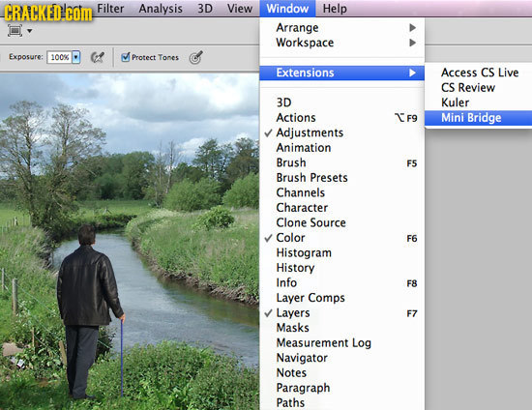This screenshot has height=410, width=532.
Task: Show the Paragraph panel
Action: pyautogui.click(x=342, y=388)
